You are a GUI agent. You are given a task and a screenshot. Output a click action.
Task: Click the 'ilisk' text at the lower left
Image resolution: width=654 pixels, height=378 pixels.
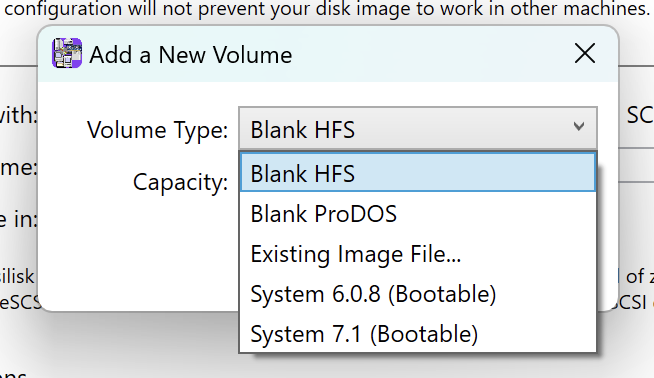tap(17, 276)
